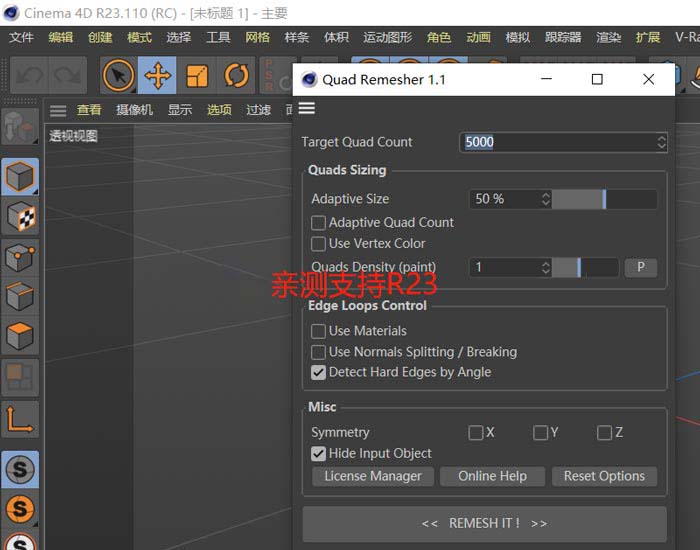Open the 运动图形 menu
This screenshot has height=550, width=700.
(388, 38)
